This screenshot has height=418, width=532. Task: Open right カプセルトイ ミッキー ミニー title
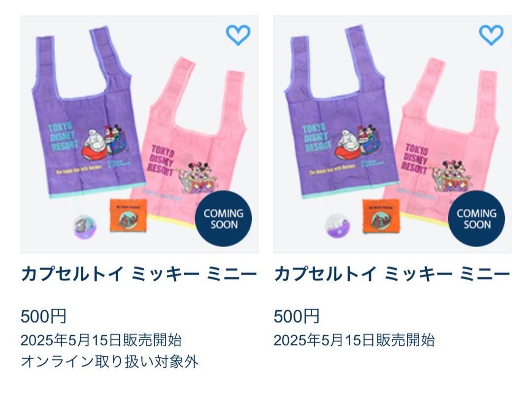(392, 274)
